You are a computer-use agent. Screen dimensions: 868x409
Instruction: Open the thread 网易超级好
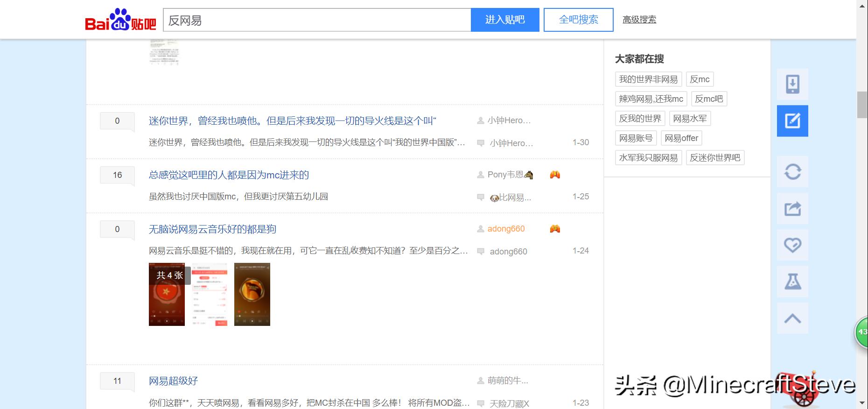coord(173,381)
